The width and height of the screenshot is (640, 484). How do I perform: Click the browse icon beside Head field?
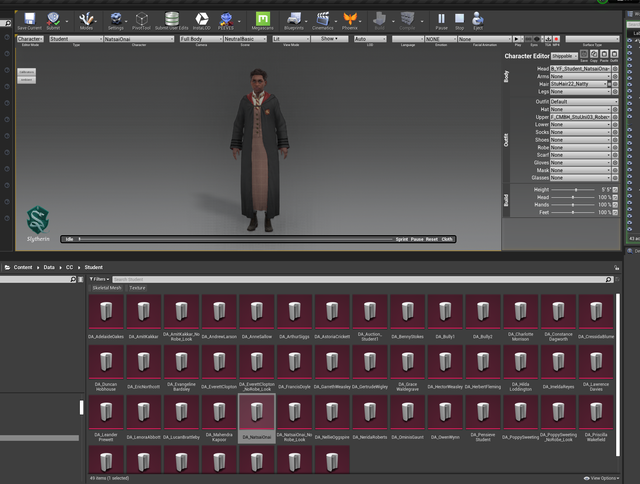[615, 69]
